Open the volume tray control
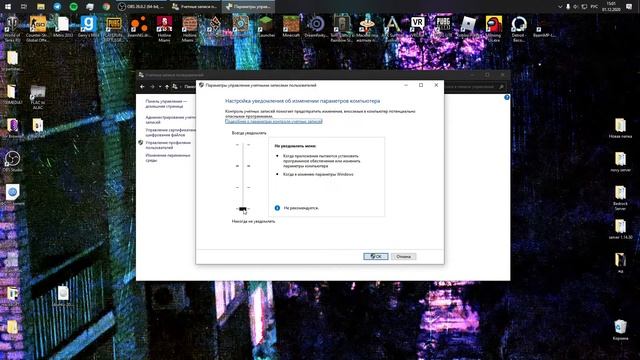This screenshot has width=640, height=360. pyautogui.click(x=576, y=7)
